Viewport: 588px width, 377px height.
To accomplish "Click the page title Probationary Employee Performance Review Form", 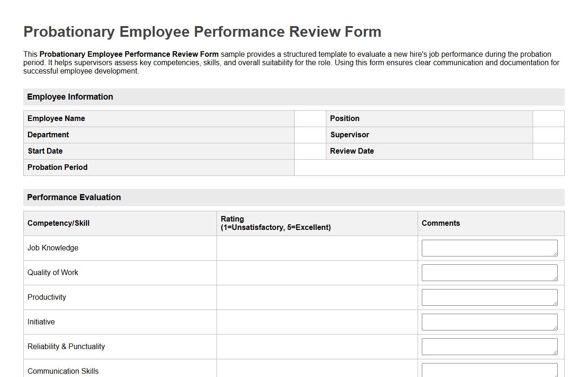I will point(202,32).
